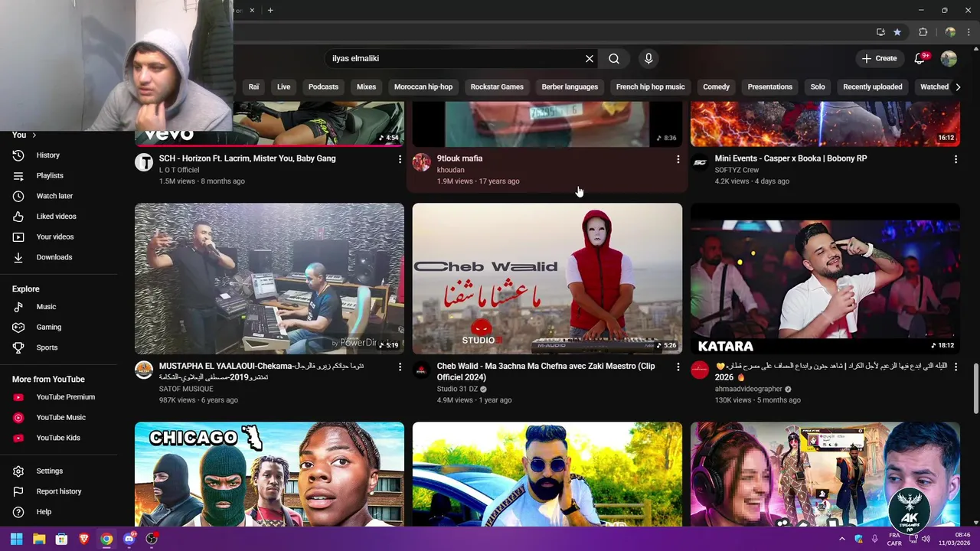Select the Comedy filter chip
This screenshot has width=980, height=551.
pos(717,86)
